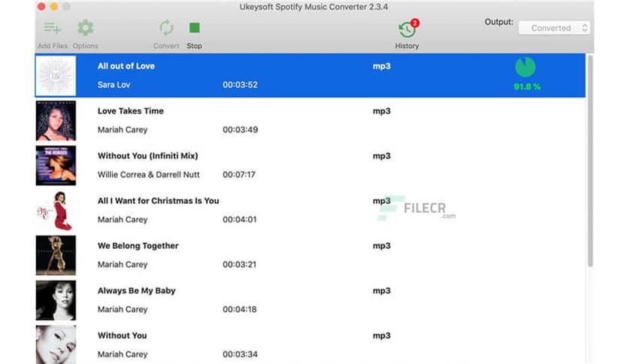The image size is (629, 364).
Task: Click the Always Be My Baby album cover
Action: tap(56, 300)
